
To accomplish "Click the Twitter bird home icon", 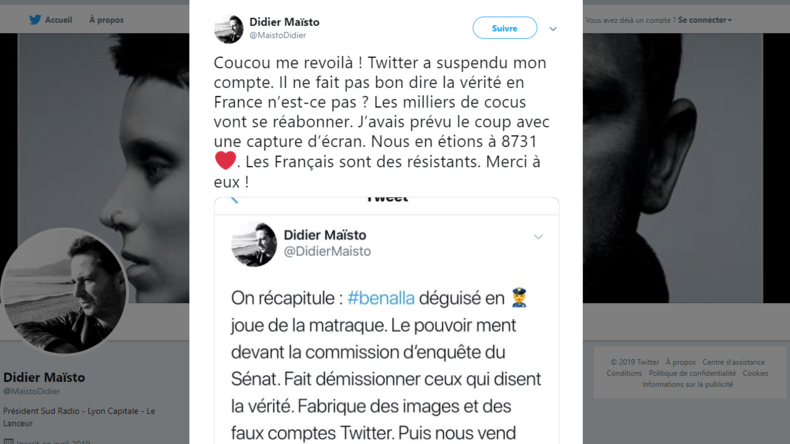I will [35, 19].
